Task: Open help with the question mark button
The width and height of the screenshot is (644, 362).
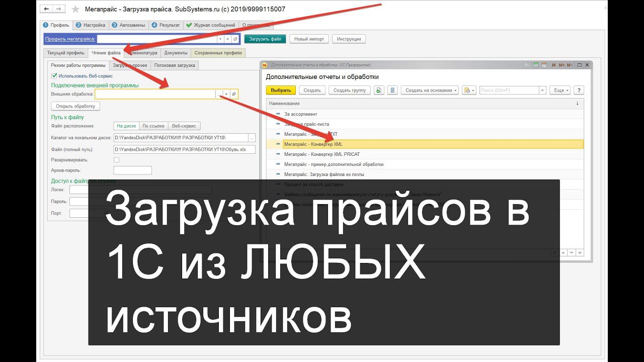Action: point(578,90)
